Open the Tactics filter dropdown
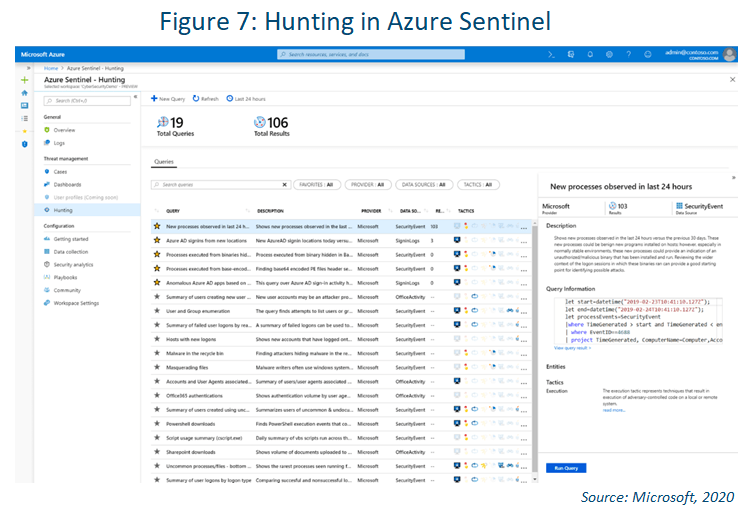The width and height of the screenshot is (749, 511). coord(478,185)
